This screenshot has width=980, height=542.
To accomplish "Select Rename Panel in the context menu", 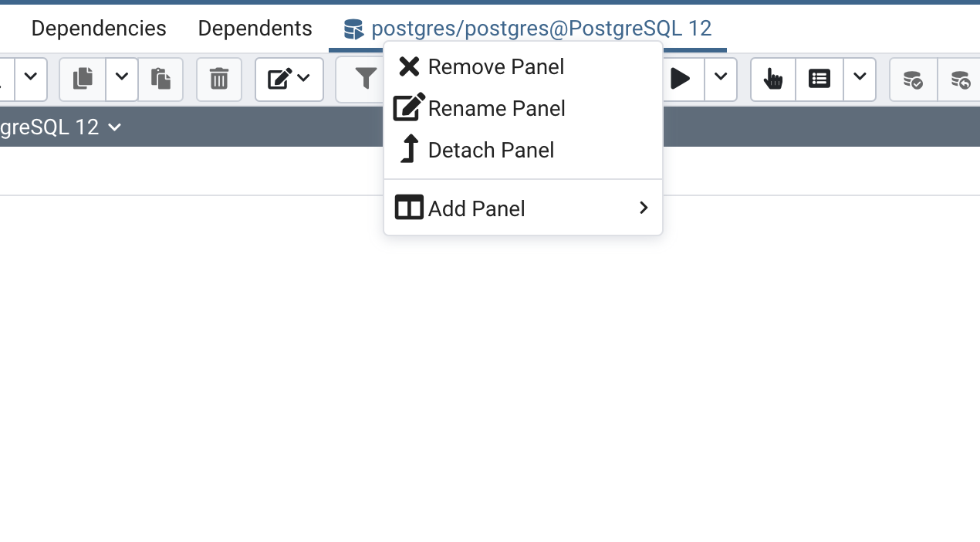I will coord(497,109).
